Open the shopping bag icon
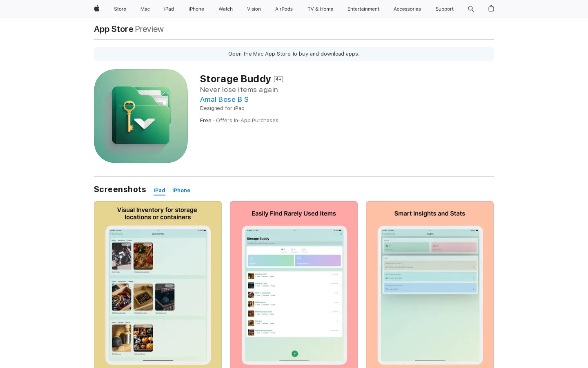 point(491,9)
